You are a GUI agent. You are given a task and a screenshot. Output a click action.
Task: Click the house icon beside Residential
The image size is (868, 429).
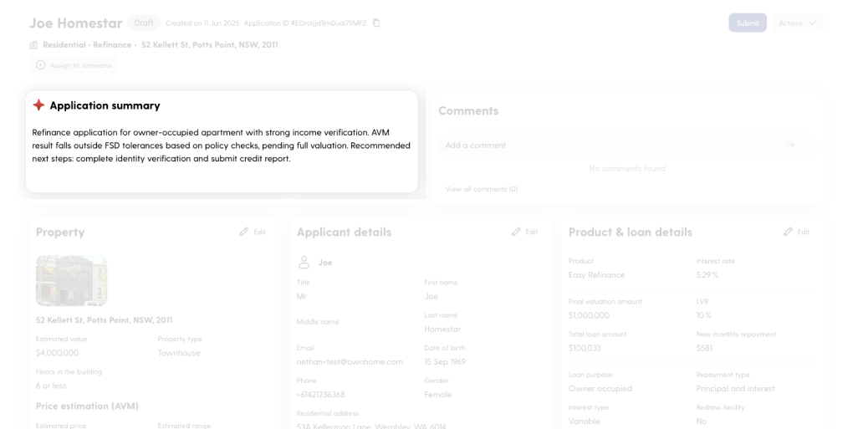33,45
